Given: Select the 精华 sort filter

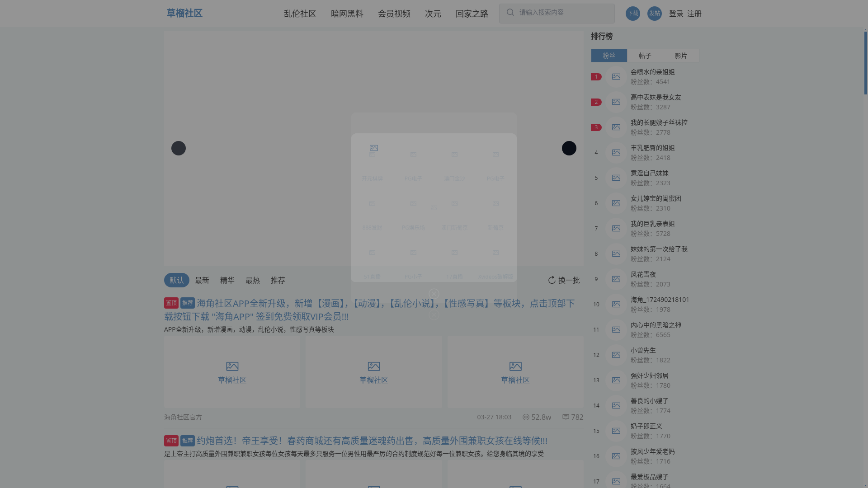Looking at the screenshot, I should click(x=227, y=280).
